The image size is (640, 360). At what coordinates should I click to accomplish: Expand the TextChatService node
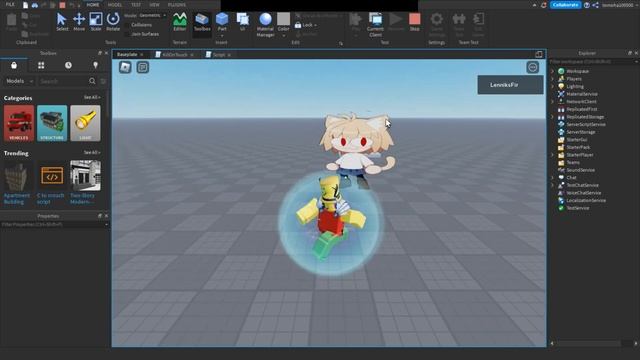coord(553,185)
